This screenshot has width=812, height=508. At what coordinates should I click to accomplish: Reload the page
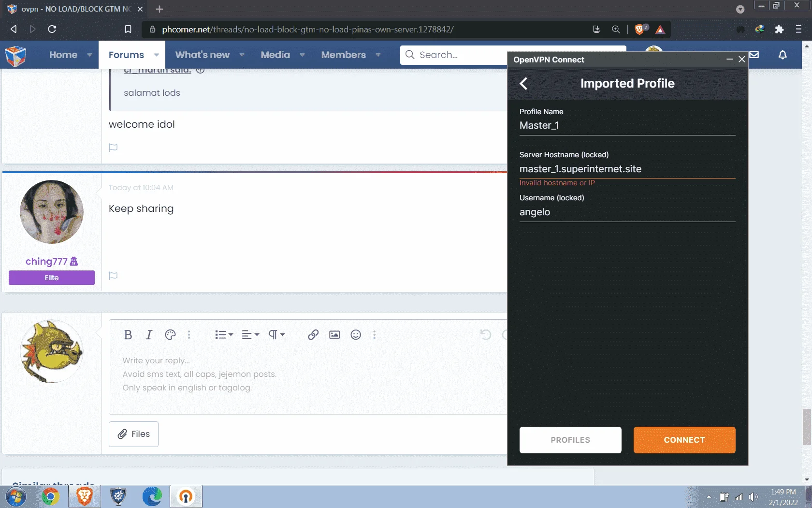[52, 29]
